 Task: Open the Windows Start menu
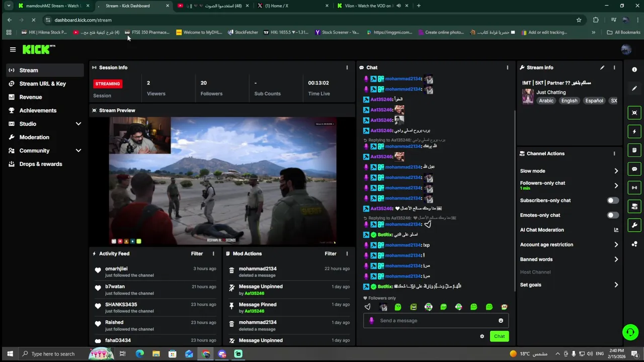[x=10, y=354]
